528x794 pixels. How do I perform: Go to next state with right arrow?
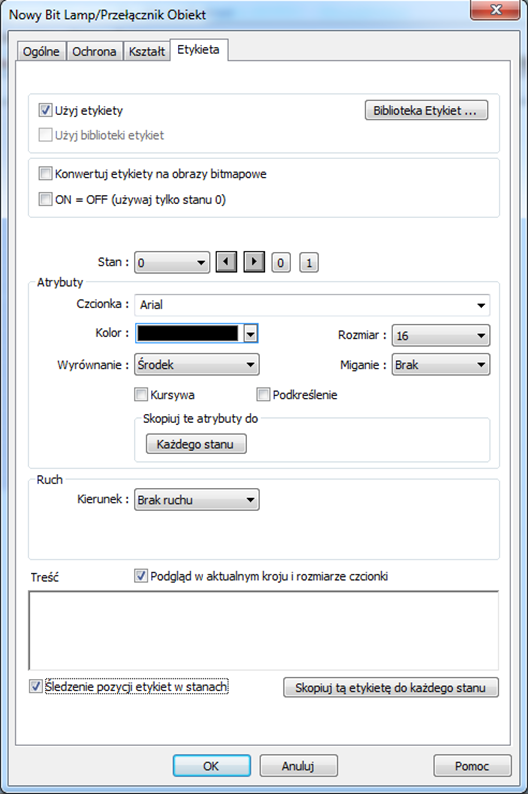[x=254, y=262]
